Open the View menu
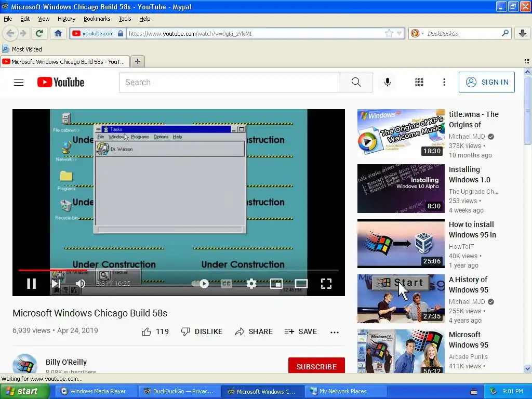 pos(44,19)
